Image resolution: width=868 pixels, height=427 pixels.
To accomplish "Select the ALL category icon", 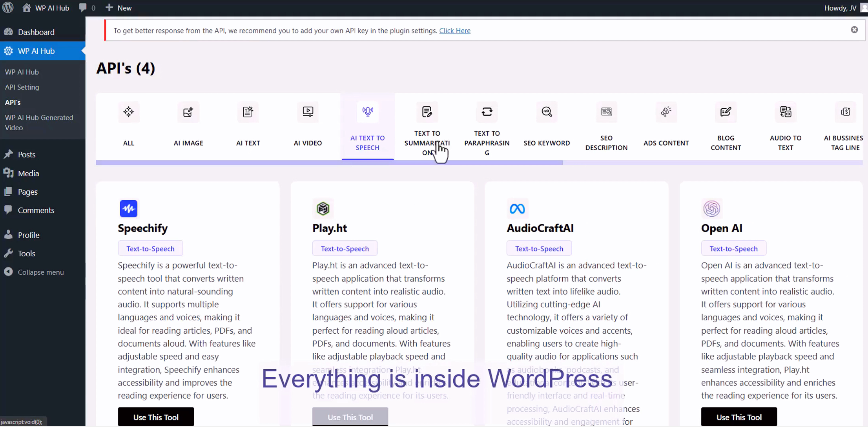I will pos(129,112).
